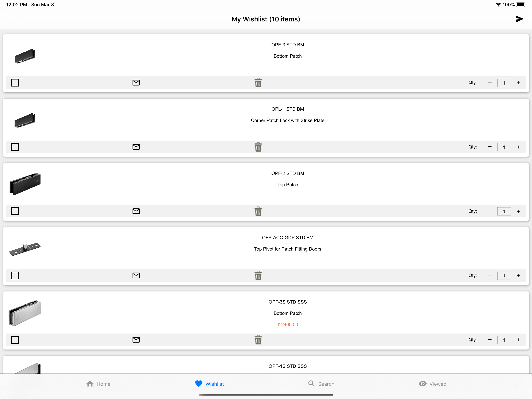Image resolution: width=532 pixels, height=399 pixels.
Task: Email the OFS-ACC-GDP STD BM item
Action: [x=136, y=275]
